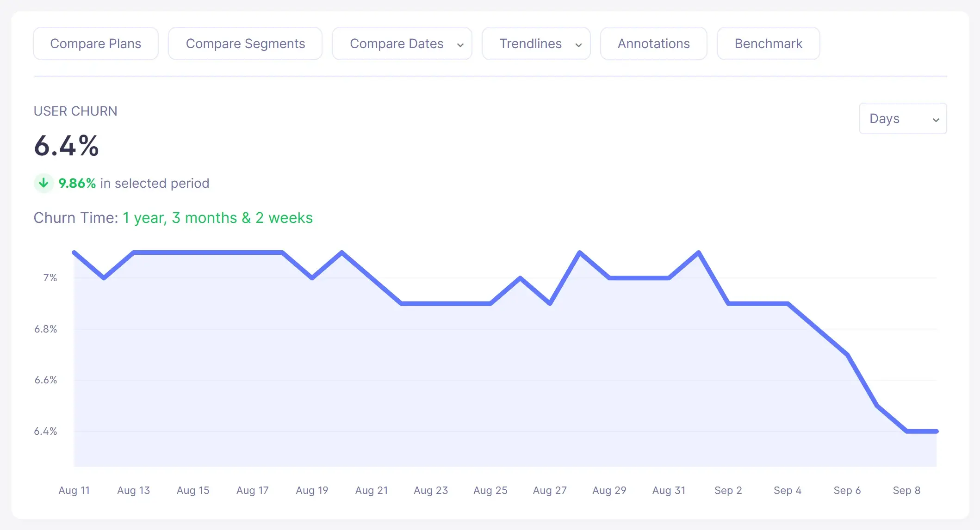
Task: Expand the Compare Dates dropdown
Action: point(402,43)
